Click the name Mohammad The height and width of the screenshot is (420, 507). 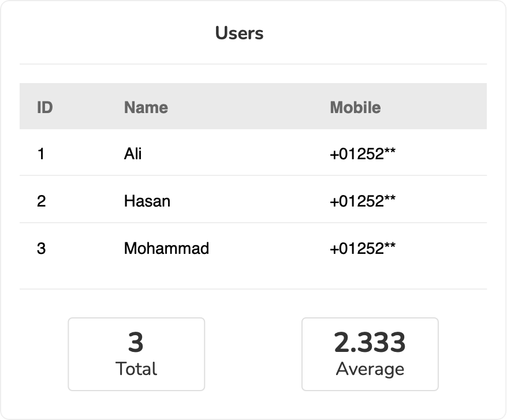point(166,248)
